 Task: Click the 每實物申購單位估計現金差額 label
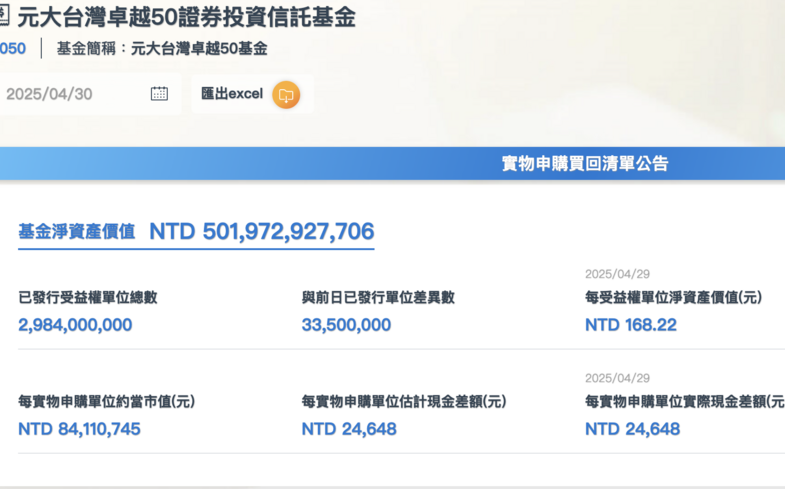click(404, 401)
